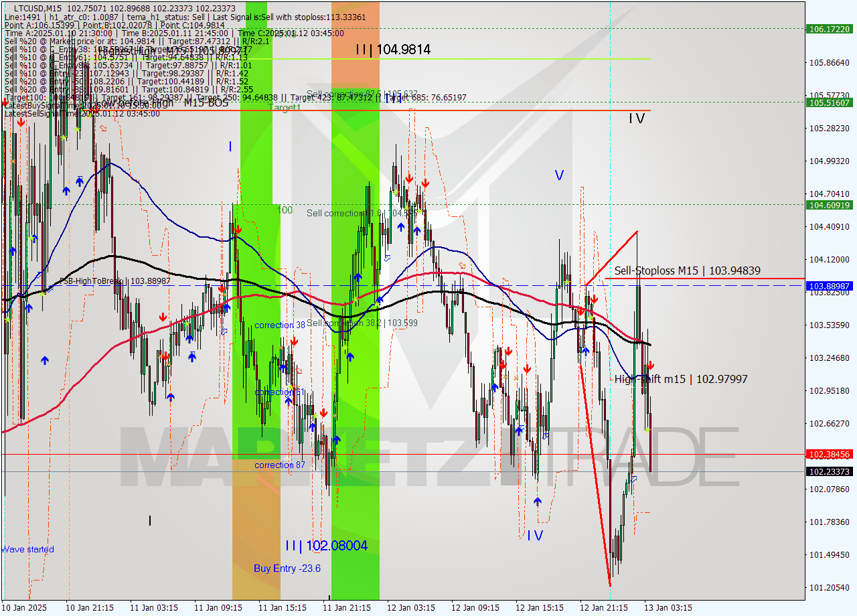Click the '11 Jan 09:15' time label
The width and height of the screenshot is (857, 616).
218,608
